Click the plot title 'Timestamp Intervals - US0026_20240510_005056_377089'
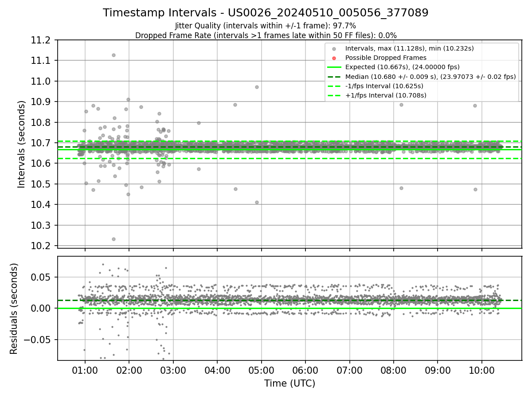This screenshot has height=399, width=532. [x=266, y=13]
